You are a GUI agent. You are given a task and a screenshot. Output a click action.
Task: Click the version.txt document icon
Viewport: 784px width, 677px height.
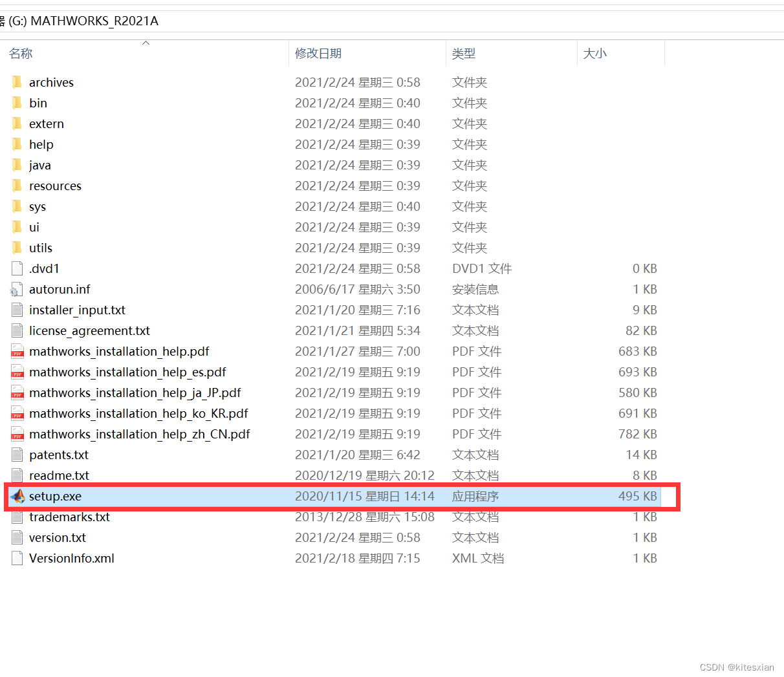click(x=17, y=537)
